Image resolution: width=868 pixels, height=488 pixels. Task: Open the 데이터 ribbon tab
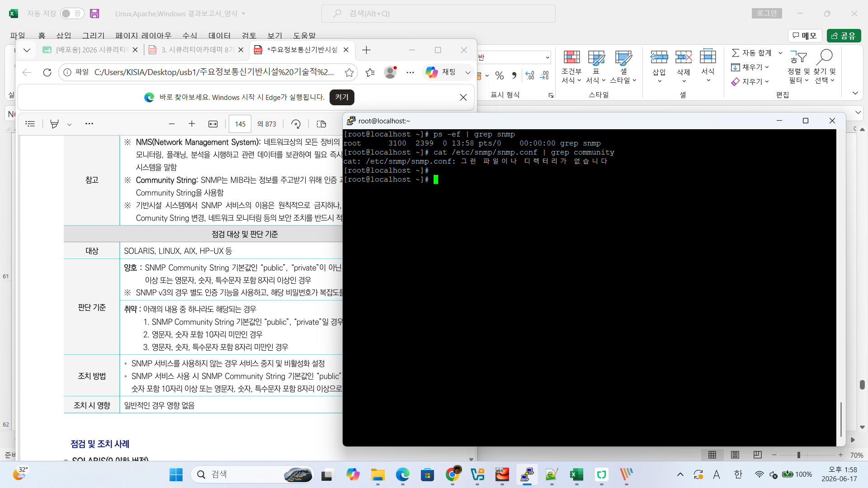point(219,35)
